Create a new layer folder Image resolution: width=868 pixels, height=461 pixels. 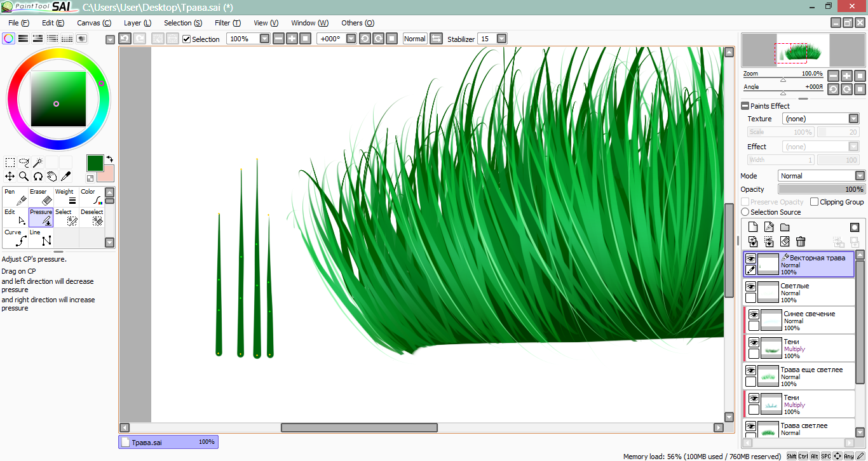(785, 227)
